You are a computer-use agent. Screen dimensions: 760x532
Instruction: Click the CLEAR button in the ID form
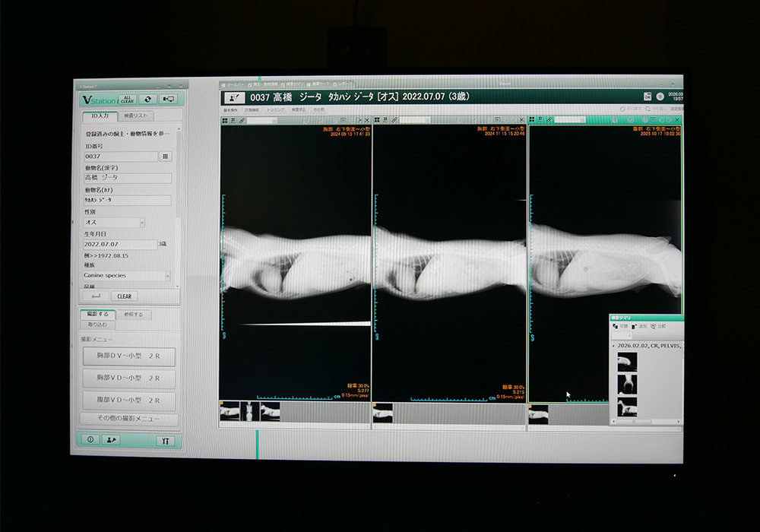pos(125,296)
